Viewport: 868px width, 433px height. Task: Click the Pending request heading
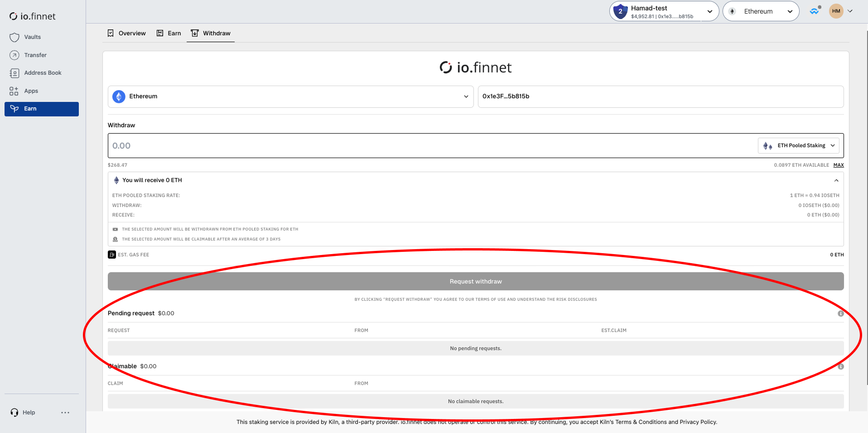pos(131,313)
